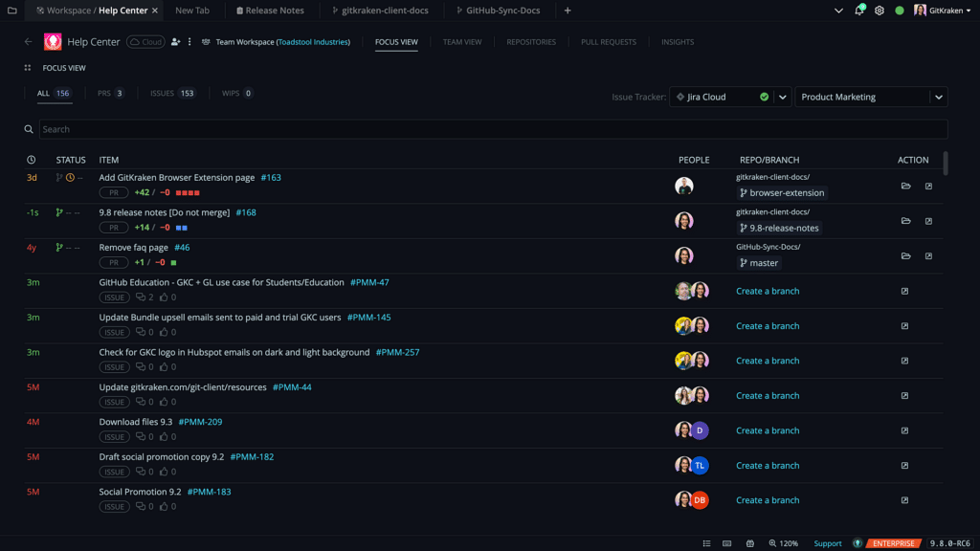This screenshot has height=551, width=980.
Task: Click the keyboard shortcuts icon in status bar
Action: click(727, 543)
